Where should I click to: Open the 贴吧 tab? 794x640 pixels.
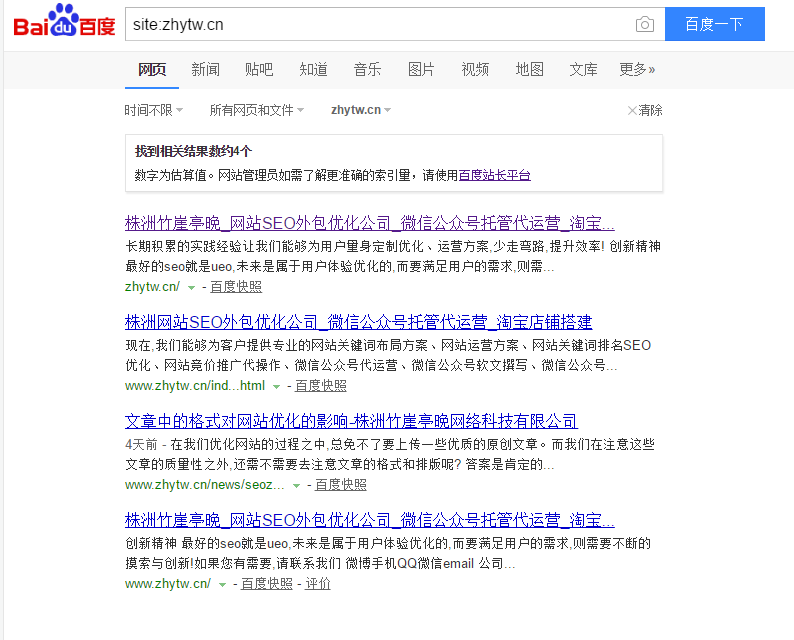(x=259, y=69)
